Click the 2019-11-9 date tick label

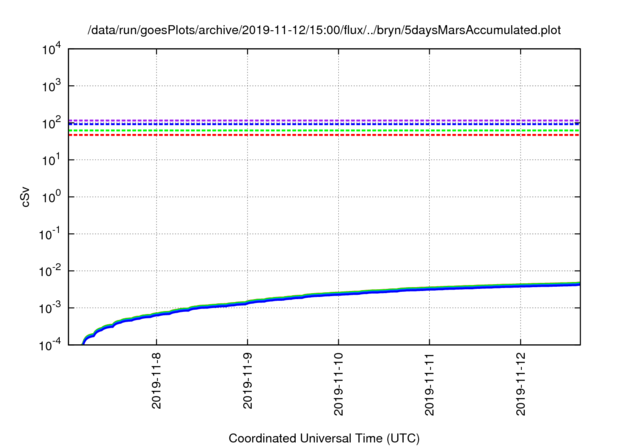pos(247,381)
